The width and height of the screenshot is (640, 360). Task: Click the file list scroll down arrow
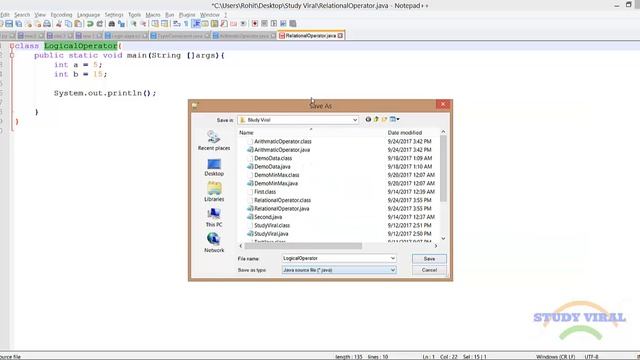[x=443, y=238]
